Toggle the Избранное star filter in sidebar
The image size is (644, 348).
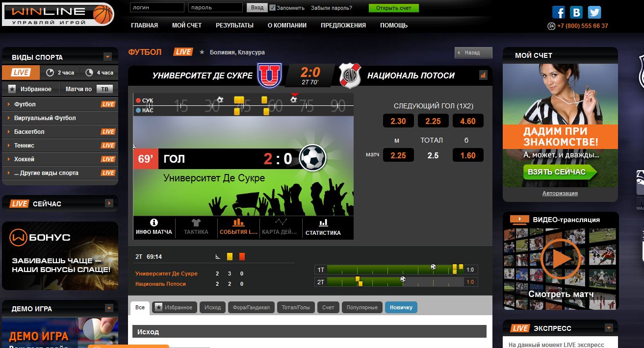30,89
